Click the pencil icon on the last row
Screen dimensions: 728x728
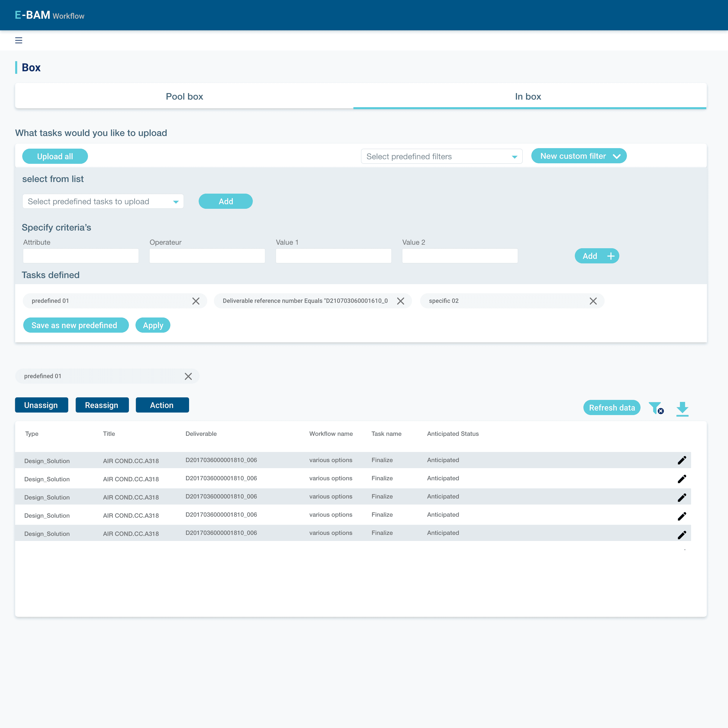click(682, 535)
